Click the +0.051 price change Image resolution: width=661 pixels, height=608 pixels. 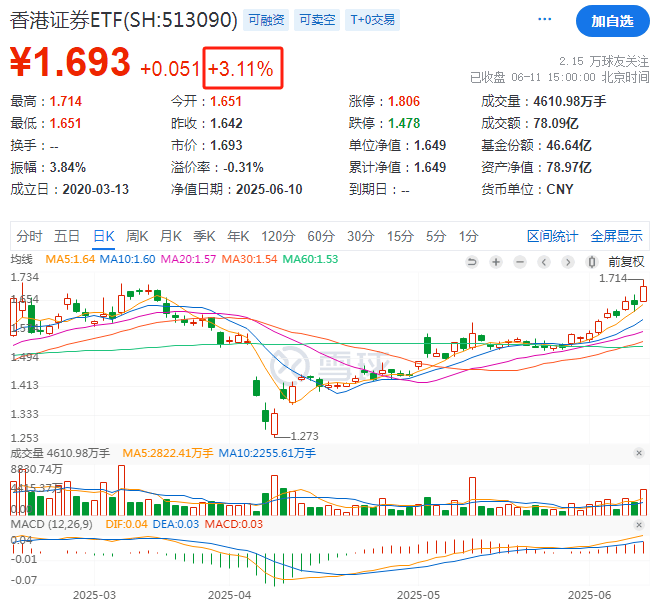coord(170,69)
